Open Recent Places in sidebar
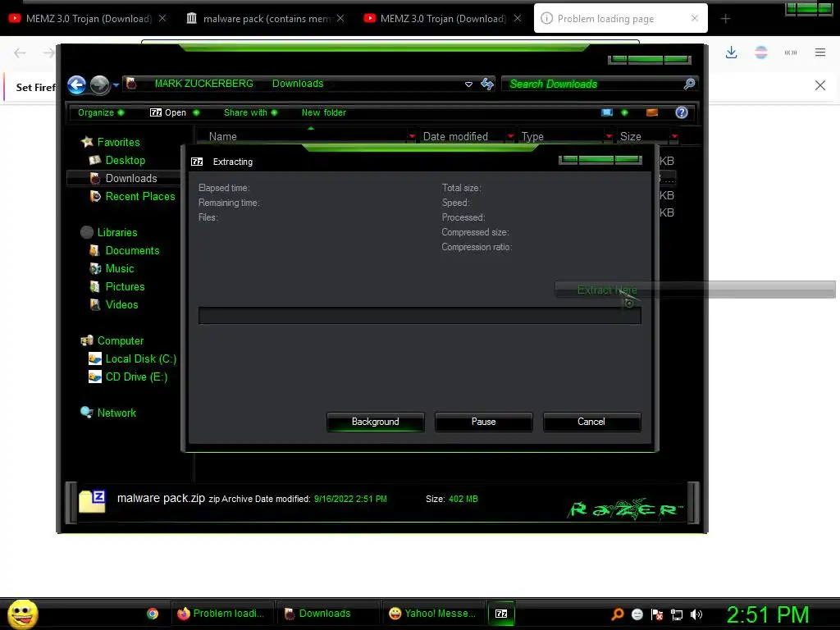 (x=132, y=197)
